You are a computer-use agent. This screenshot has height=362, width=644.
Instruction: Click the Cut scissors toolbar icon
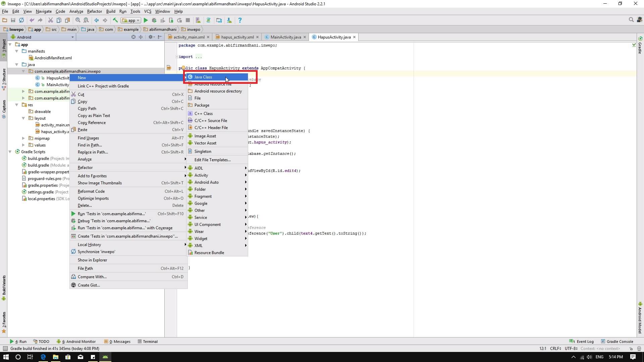coord(51,20)
